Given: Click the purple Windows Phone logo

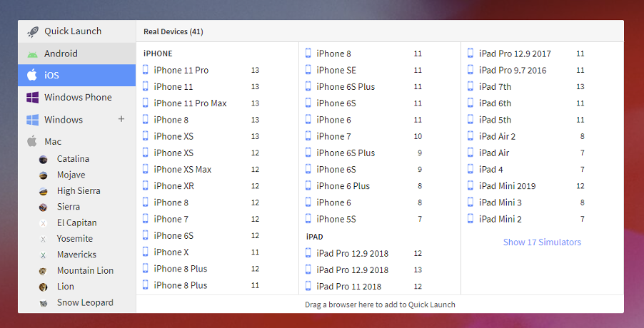Looking at the screenshot, I should [32, 98].
